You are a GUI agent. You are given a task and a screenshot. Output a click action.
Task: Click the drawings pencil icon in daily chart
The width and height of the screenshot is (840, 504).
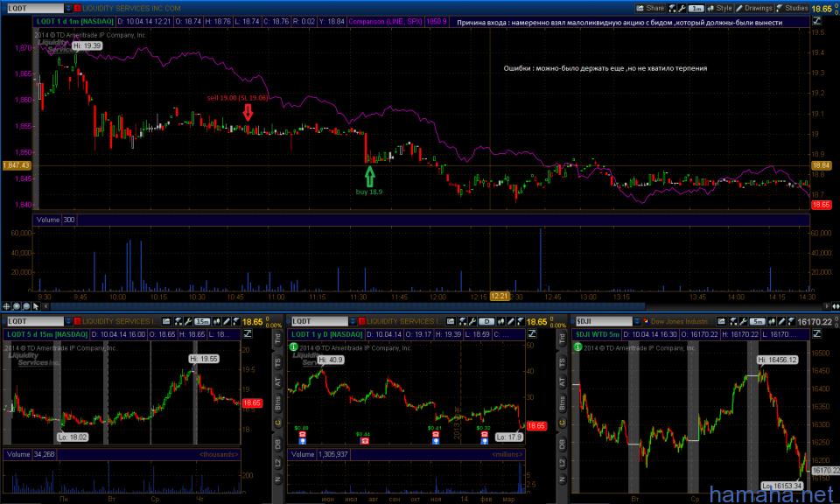coord(510,321)
